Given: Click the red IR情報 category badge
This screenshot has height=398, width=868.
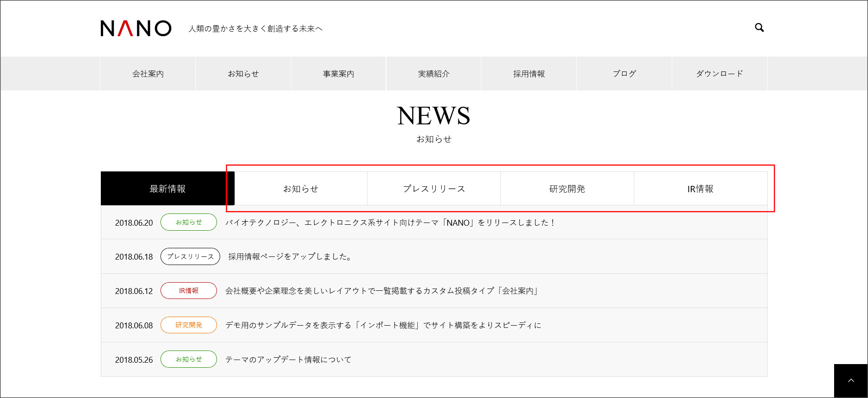Looking at the screenshot, I should point(189,291).
